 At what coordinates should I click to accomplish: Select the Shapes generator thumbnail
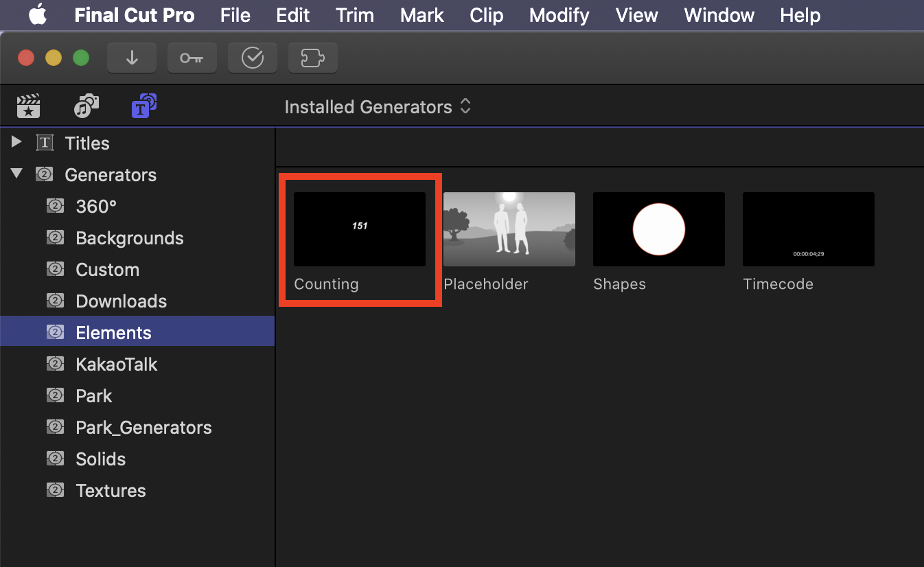(x=659, y=229)
